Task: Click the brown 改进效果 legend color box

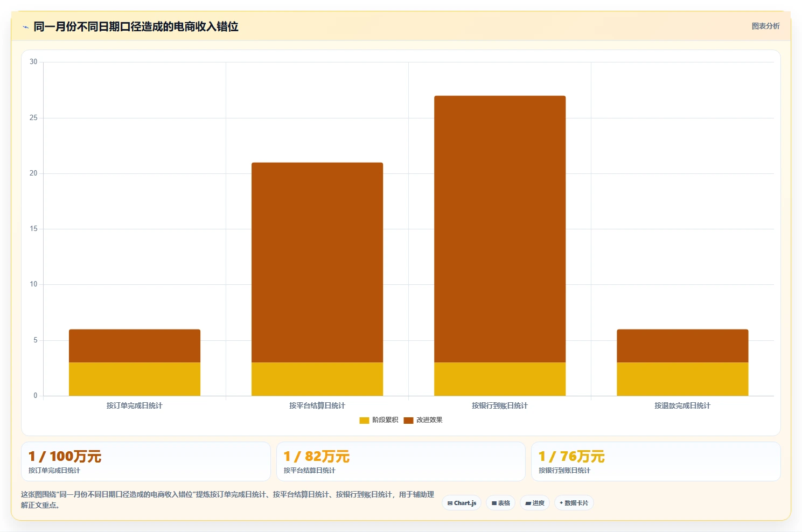Action: pyautogui.click(x=408, y=421)
